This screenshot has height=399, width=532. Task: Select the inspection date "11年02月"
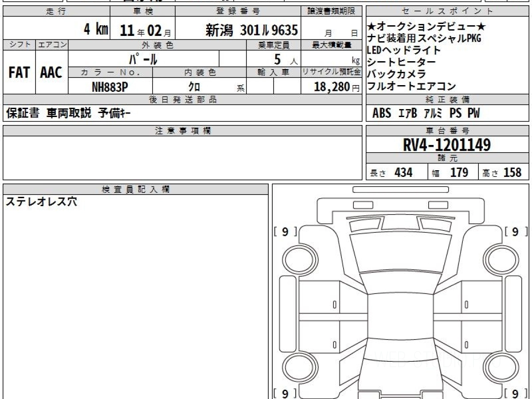pyautogui.click(x=145, y=31)
